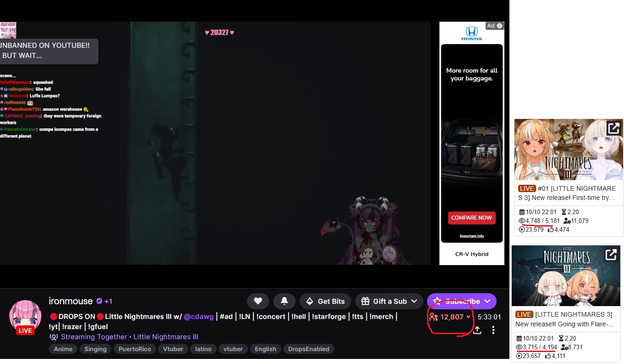Open the Important Info link in the ad
The width and height of the screenshot is (624, 364).
[472, 236]
